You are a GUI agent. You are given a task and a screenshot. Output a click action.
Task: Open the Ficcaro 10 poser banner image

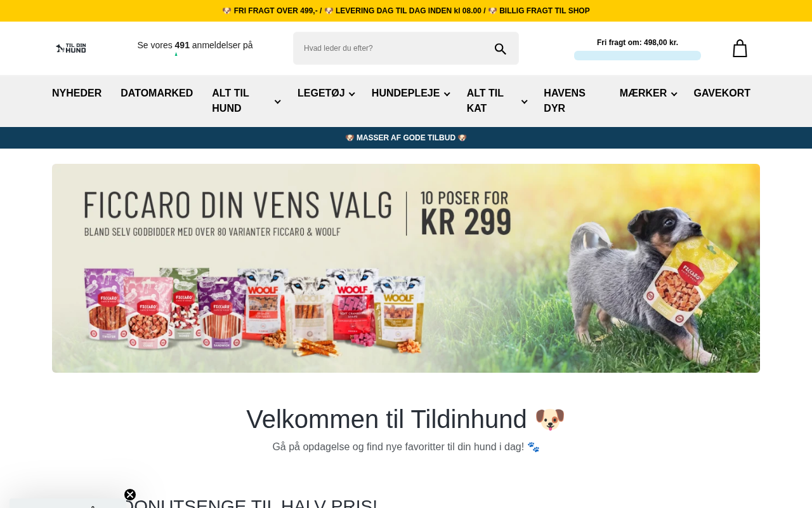point(406,268)
